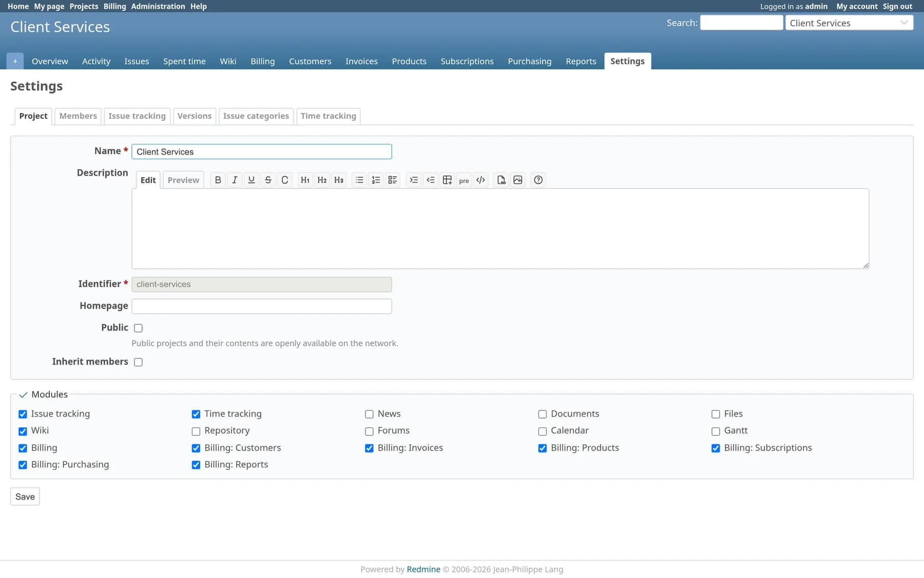Apply bold formatting in description toolbar
The width and height of the screenshot is (924, 578).
pos(218,180)
